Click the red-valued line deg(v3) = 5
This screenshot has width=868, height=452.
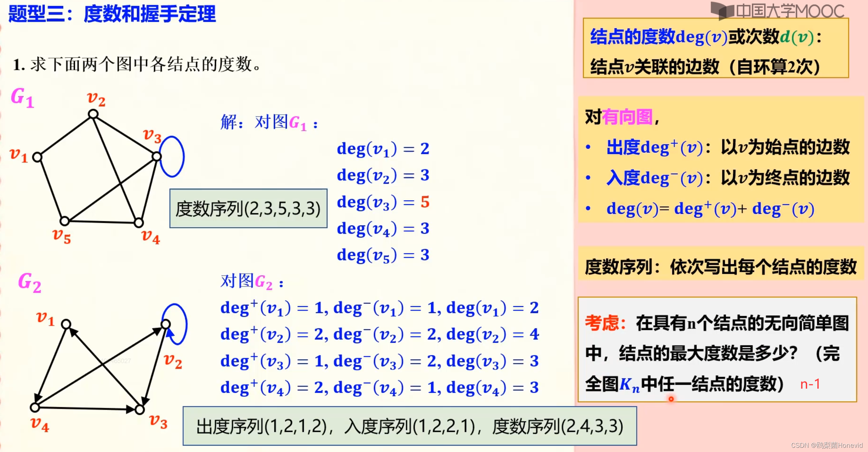click(x=383, y=202)
